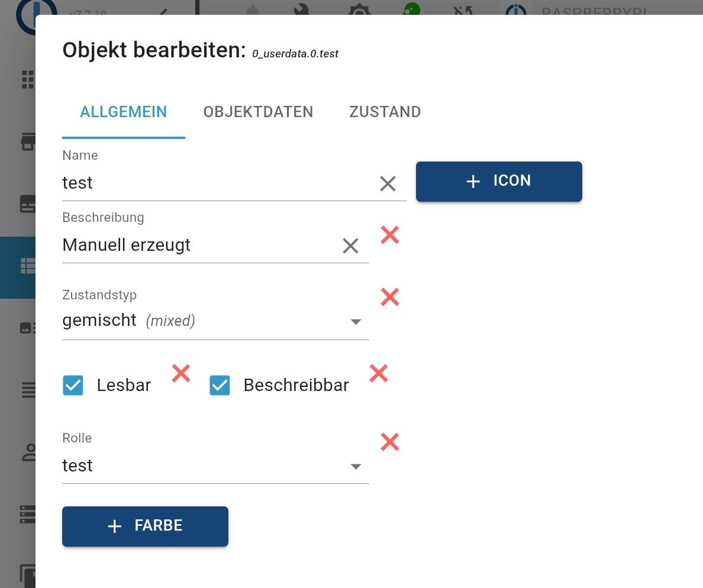The width and height of the screenshot is (703, 588).
Task: Expand the Rolle dropdown
Action: coord(215,466)
